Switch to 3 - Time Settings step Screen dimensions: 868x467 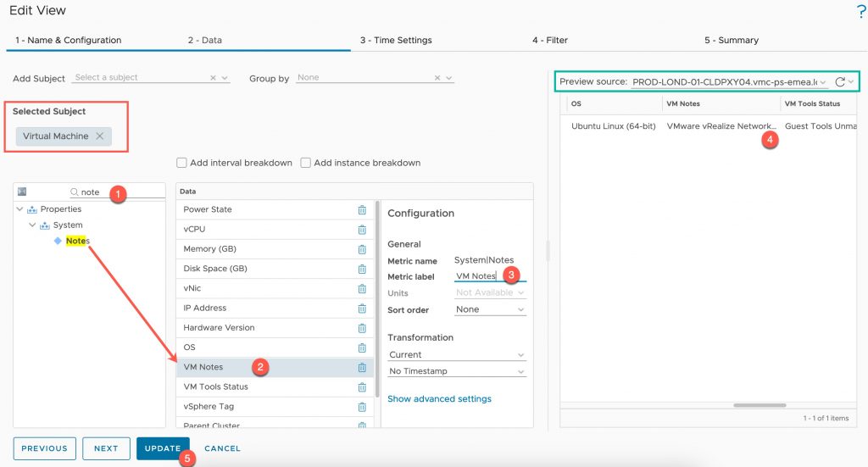[396, 41]
